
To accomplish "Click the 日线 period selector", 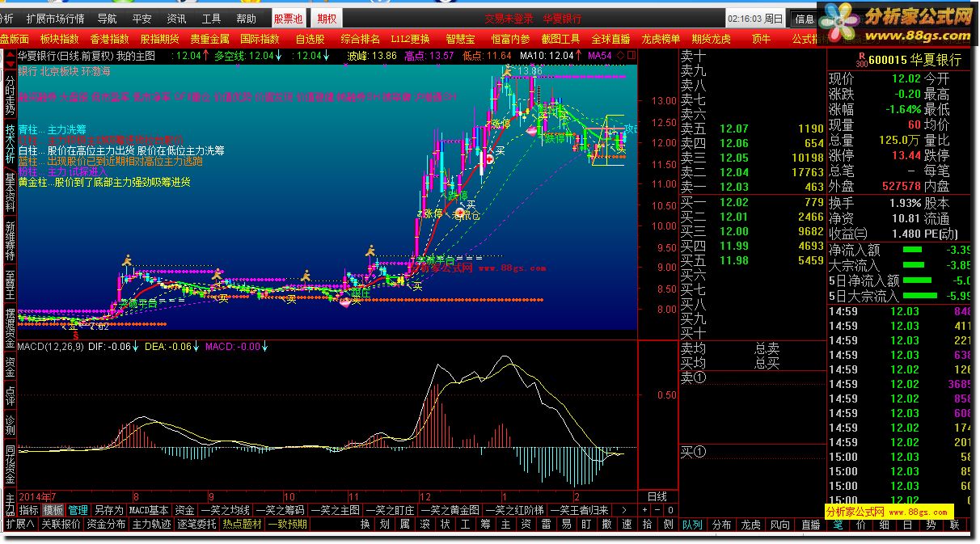I will coord(657,496).
